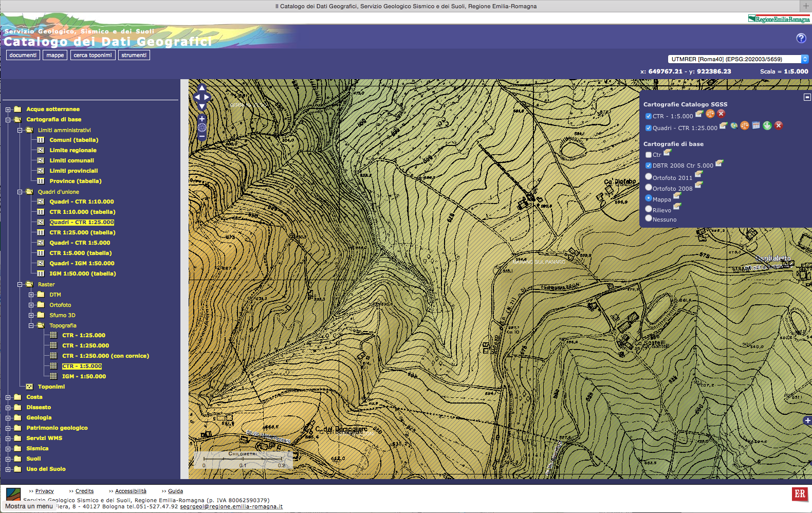This screenshot has width=812, height=513.
Task: Click edit icon next to Quadri - CTR 1:25.000
Action: point(723,125)
